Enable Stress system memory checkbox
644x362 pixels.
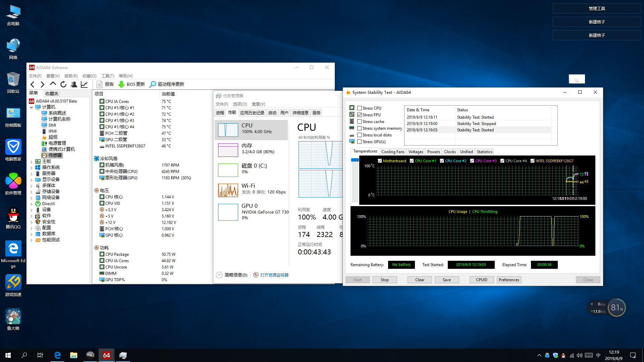pyautogui.click(x=360, y=128)
